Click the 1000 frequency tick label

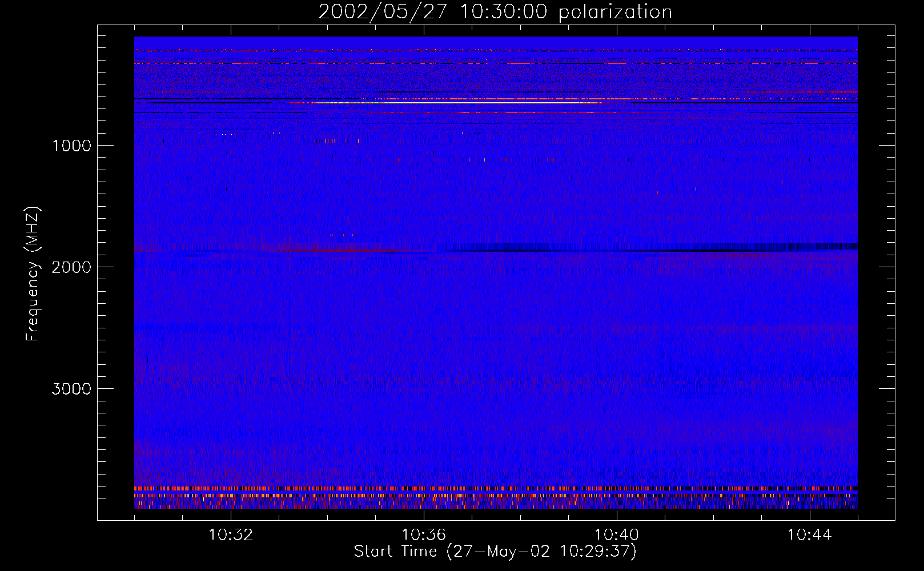tap(71, 146)
